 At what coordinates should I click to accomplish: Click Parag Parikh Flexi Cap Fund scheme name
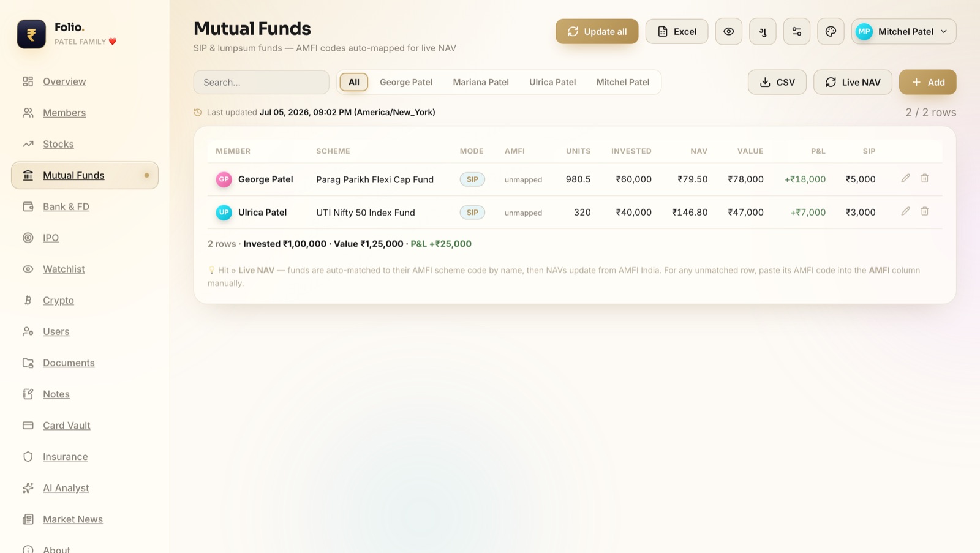click(x=375, y=179)
